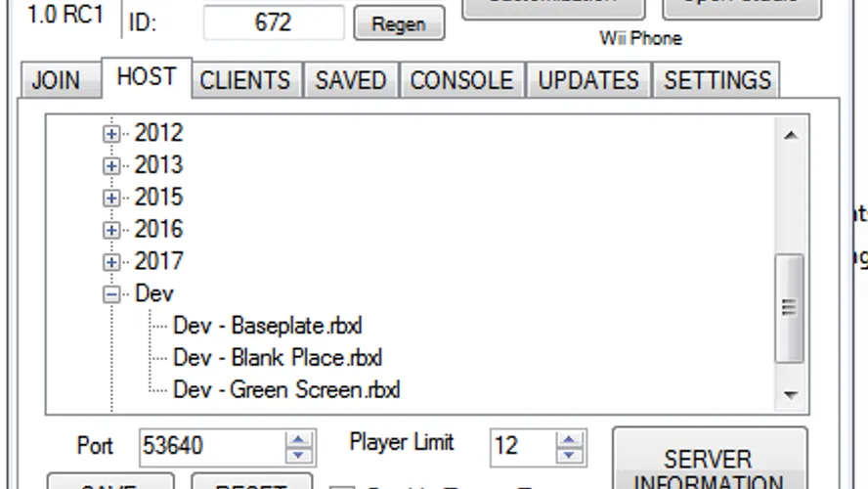This screenshot has height=489, width=868.
Task: Expand the 2013 folder node
Action: [x=111, y=165]
